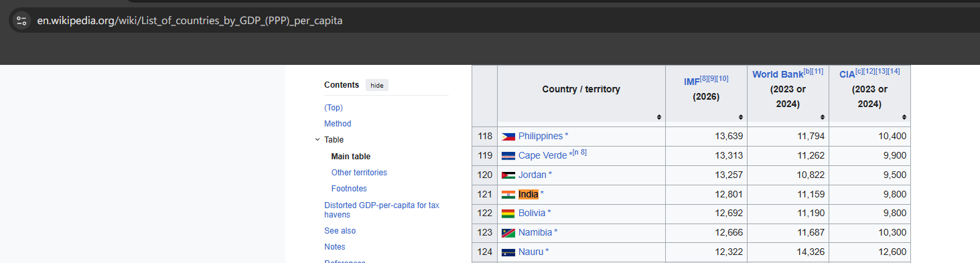Jump to Footnotes in Contents

click(349, 189)
